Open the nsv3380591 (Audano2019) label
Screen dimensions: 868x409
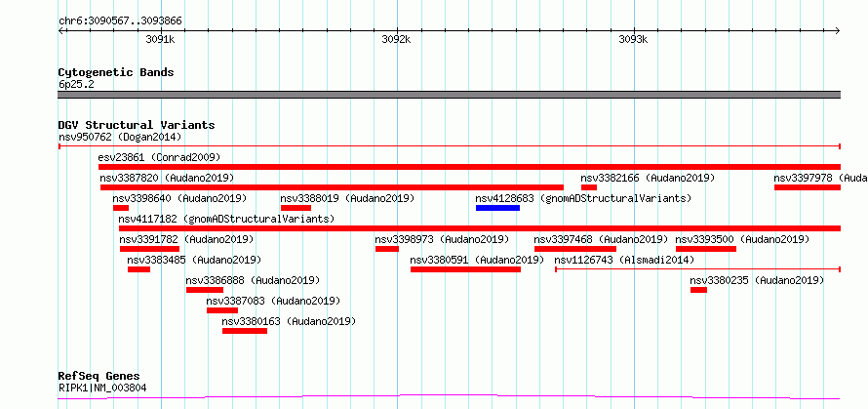tap(477, 260)
